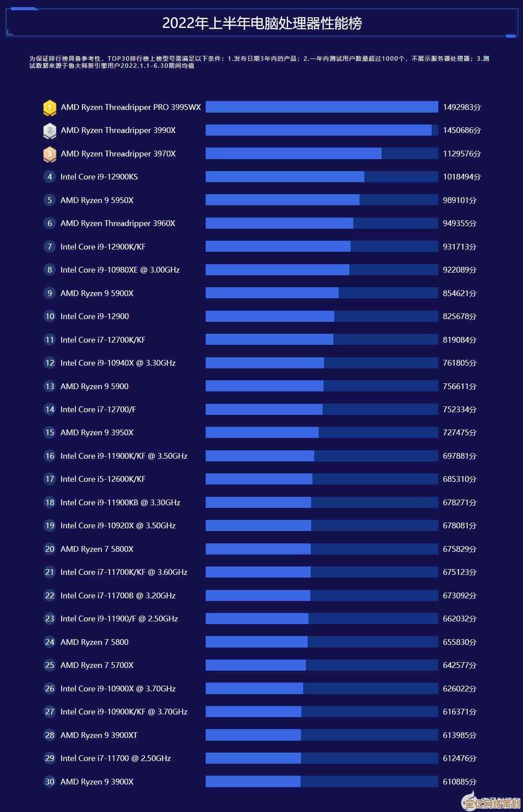
Task: Click the rank 20 circle badge
Action: (x=50, y=549)
